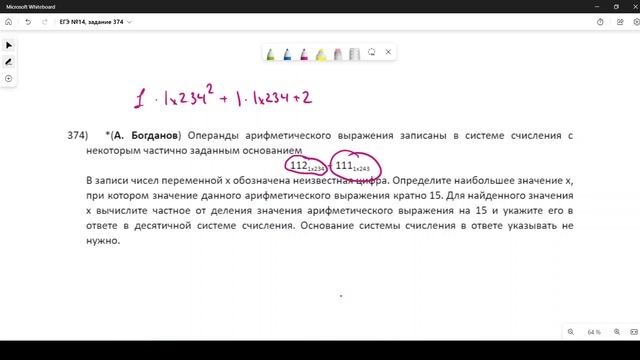This screenshot has width=640, height=360.
Task: Pick the magenta pen
Action: point(304,54)
